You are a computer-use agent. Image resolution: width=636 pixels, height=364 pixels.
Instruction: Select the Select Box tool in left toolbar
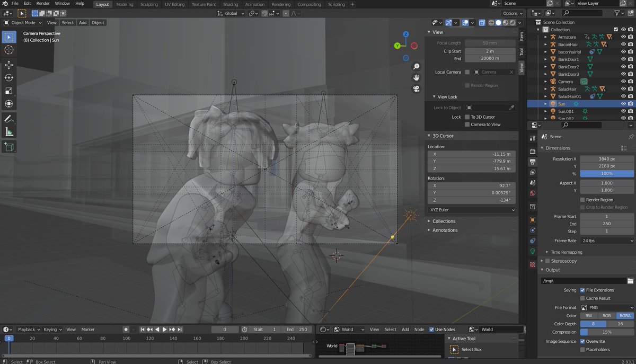click(x=8, y=37)
